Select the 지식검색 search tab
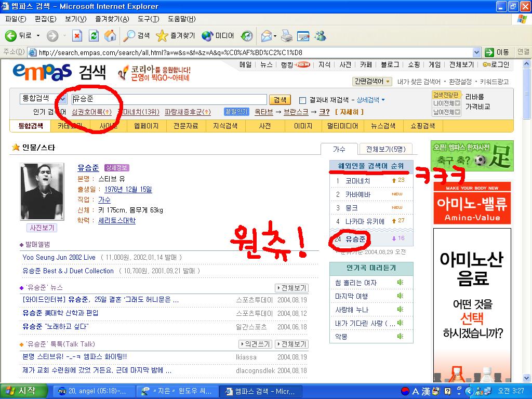The height and width of the screenshot is (399, 532). [225, 126]
